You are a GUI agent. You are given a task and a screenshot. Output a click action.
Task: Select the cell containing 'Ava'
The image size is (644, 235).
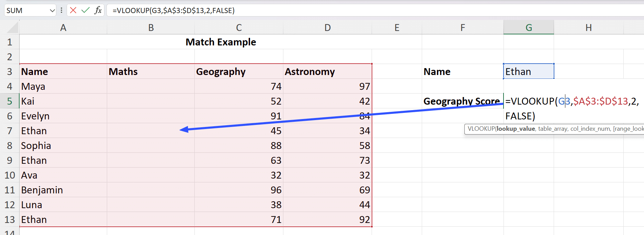coord(63,175)
